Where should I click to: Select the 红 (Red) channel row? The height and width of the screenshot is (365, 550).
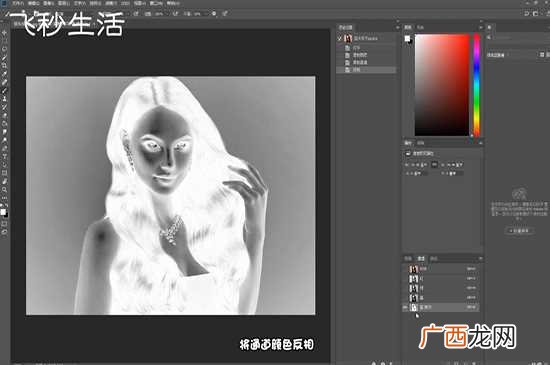point(441,278)
